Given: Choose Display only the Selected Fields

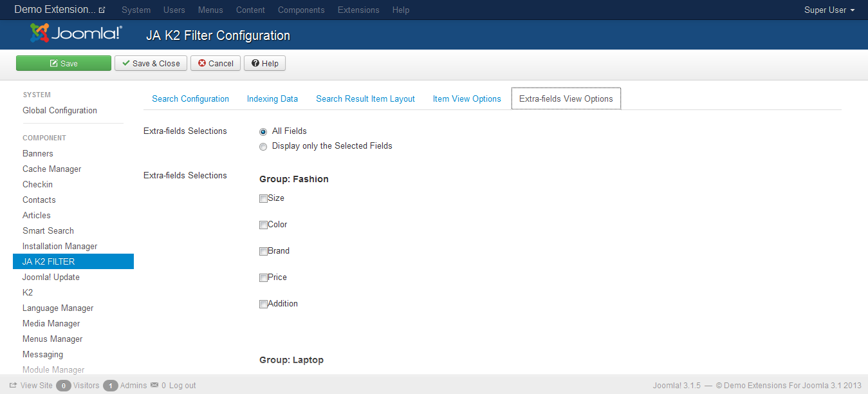Looking at the screenshot, I should pyautogui.click(x=263, y=147).
